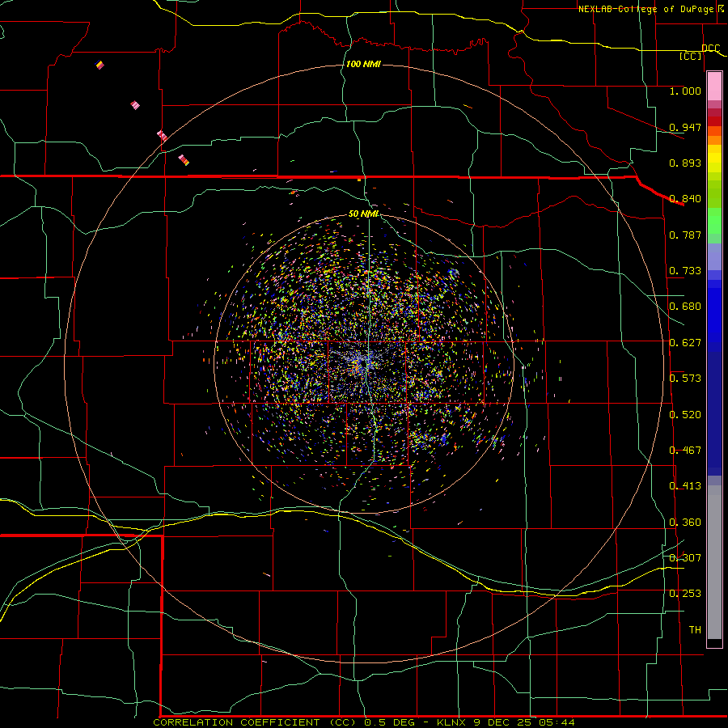728x728 pixels.
Task: Select the 0.307 legend value
Action: (685, 558)
